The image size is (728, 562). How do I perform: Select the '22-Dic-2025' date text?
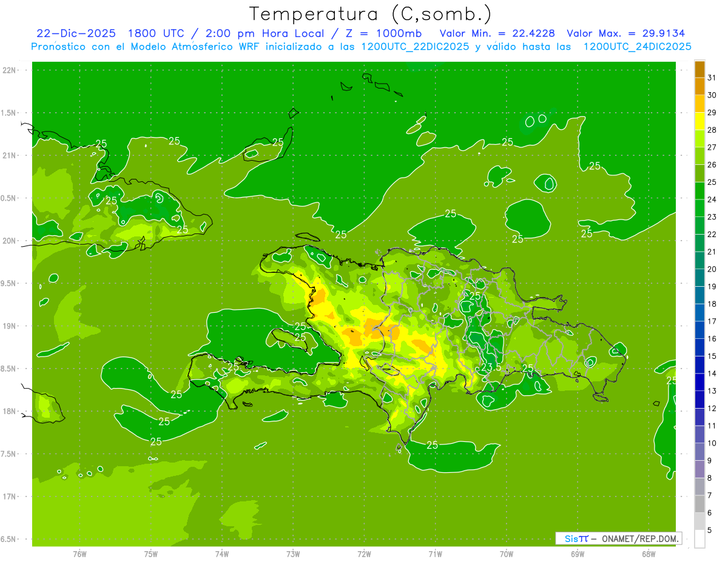pyautogui.click(x=76, y=33)
